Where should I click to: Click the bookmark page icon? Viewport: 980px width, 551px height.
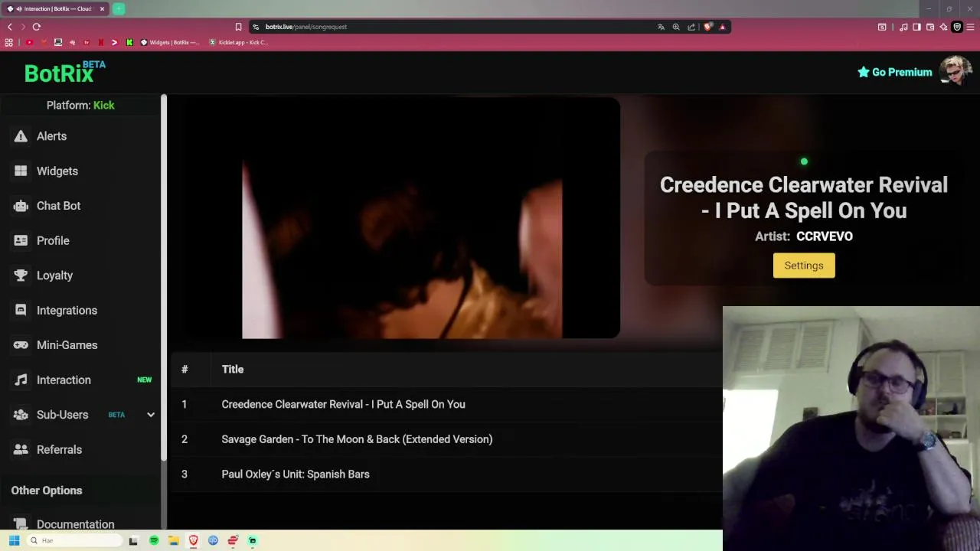tap(238, 27)
